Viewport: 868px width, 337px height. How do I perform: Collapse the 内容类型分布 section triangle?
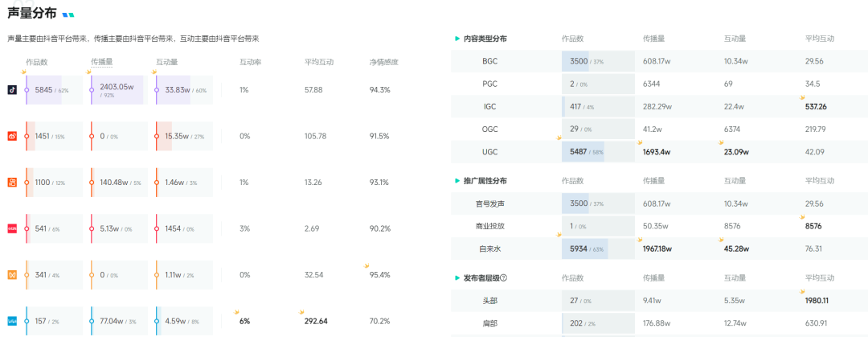tap(457, 39)
